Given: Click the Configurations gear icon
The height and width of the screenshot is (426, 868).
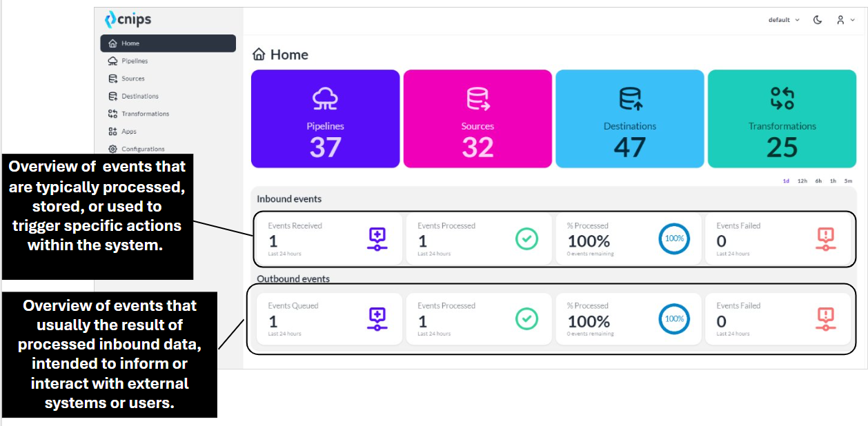Looking at the screenshot, I should 112,149.
